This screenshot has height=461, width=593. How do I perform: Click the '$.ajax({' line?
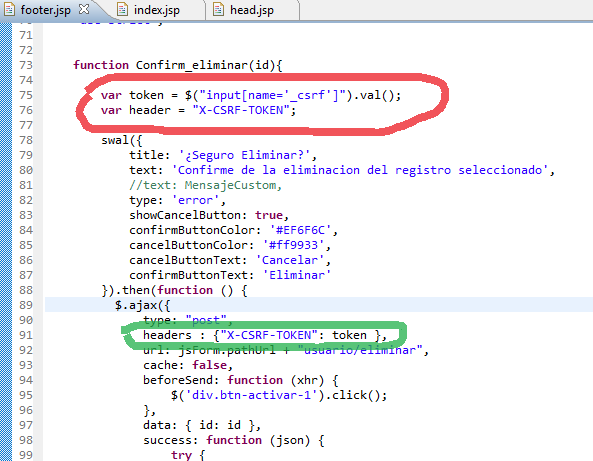(x=143, y=305)
